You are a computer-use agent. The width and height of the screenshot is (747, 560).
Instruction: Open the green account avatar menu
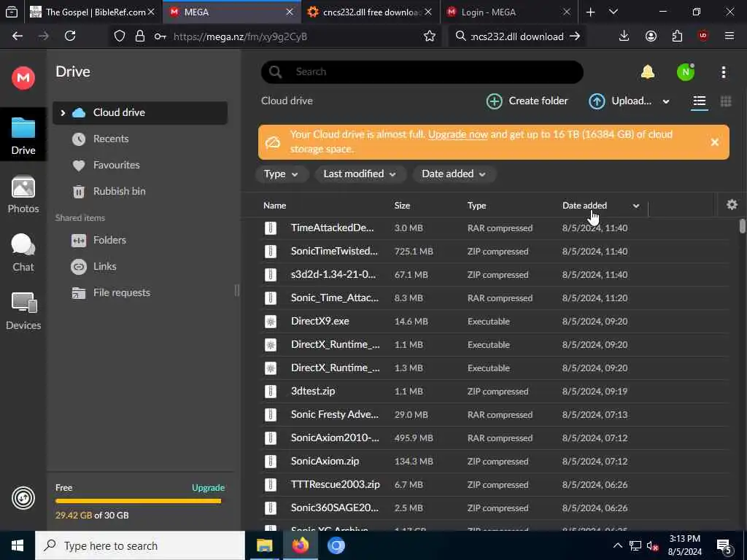click(x=685, y=72)
